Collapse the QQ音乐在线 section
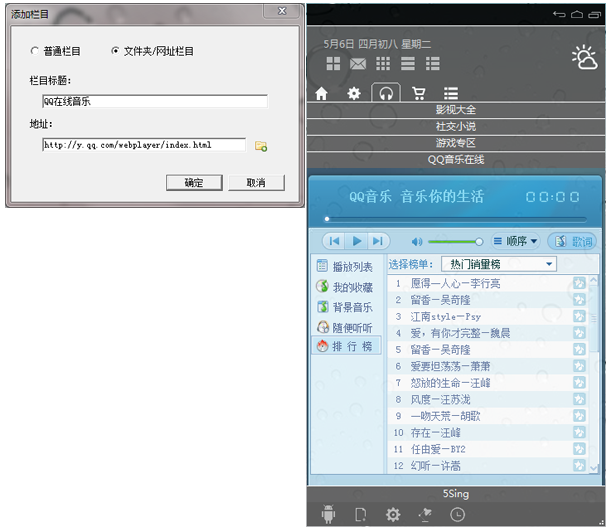 [456, 160]
